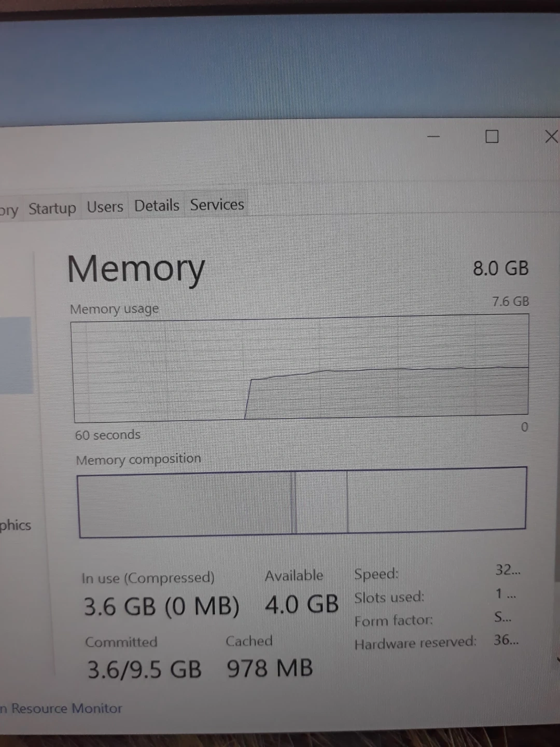560x747 pixels.
Task: Click the '8.0 GB' total memory value
Action: click(x=500, y=268)
